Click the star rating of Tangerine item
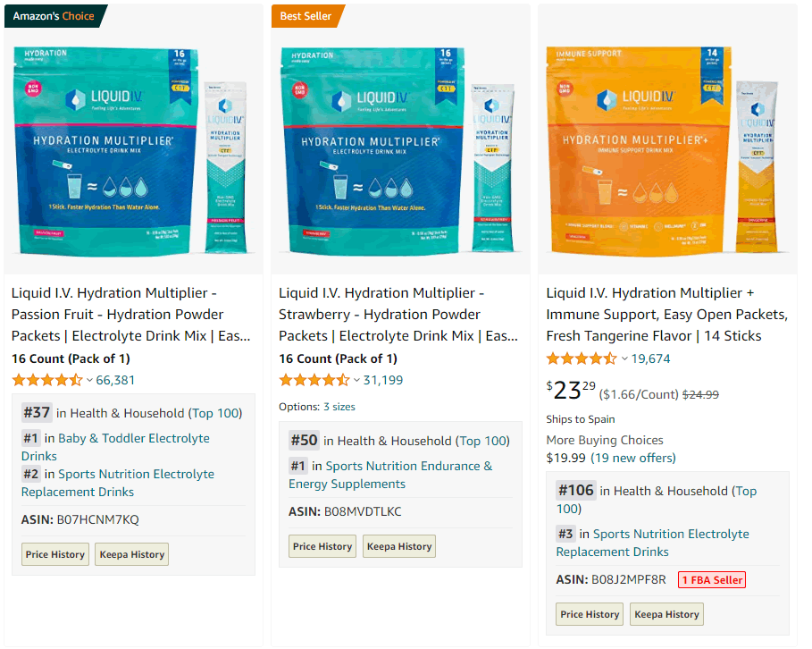Image resolution: width=812 pixels, height=649 pixels. (582, 358)
